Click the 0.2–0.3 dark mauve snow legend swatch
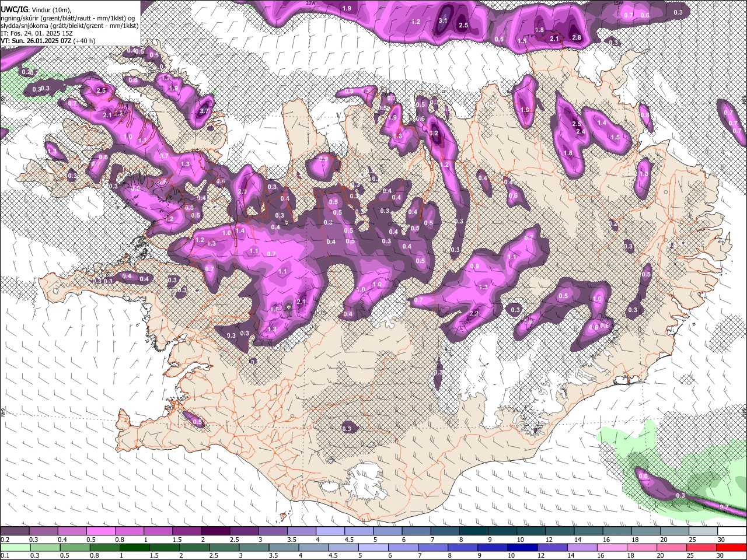Image resolution: width=747 pixels, height=560 pixels. click(15, 531)
